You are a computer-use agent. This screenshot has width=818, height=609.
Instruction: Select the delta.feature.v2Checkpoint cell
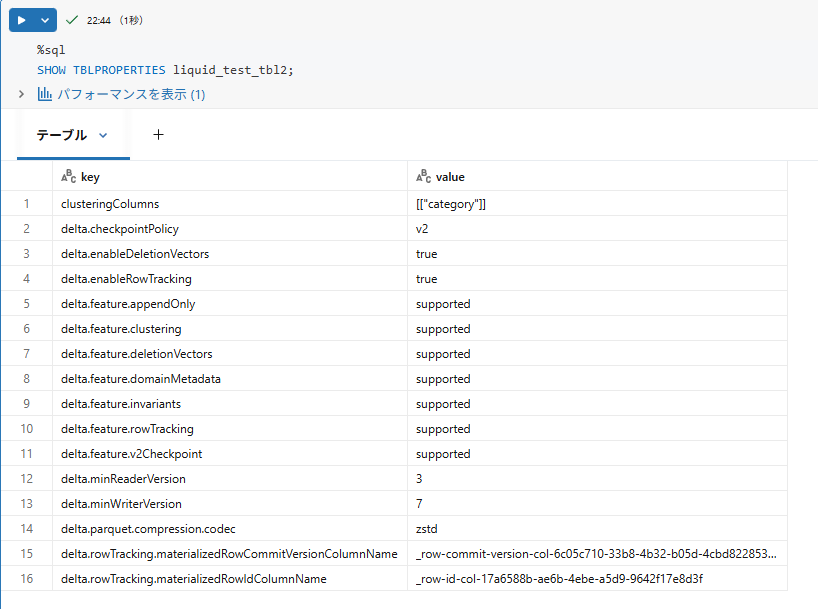pyautogui.click(x=230, y=454)
